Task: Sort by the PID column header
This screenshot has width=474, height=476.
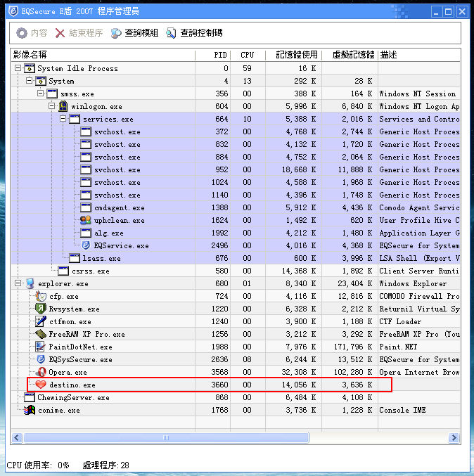Action: [x=213, y=55]
